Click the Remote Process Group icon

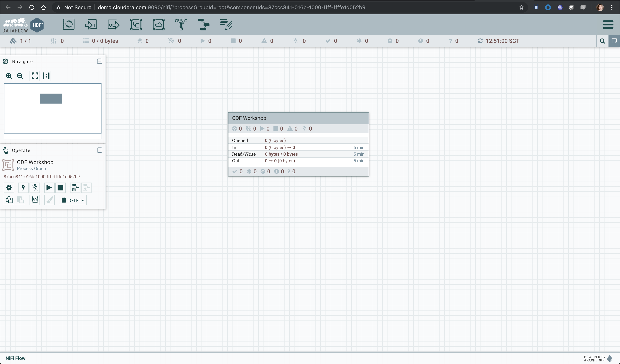point(159,24)
